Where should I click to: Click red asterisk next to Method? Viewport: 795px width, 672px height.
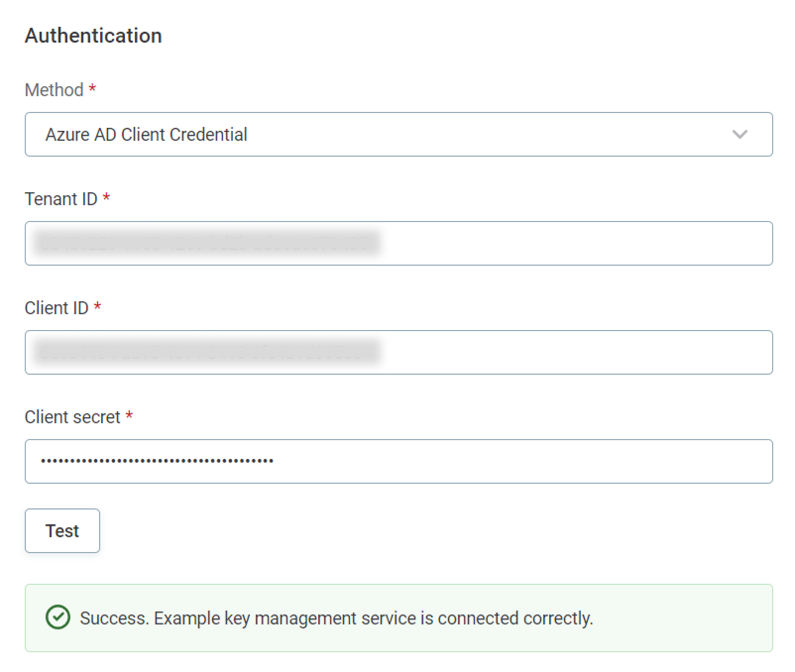click(x=92, y=89)
